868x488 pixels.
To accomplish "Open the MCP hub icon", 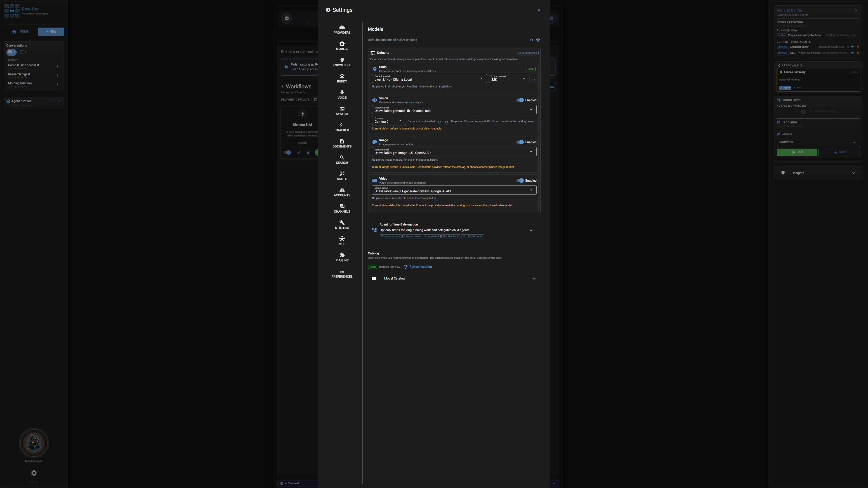I will click(342, 239).
